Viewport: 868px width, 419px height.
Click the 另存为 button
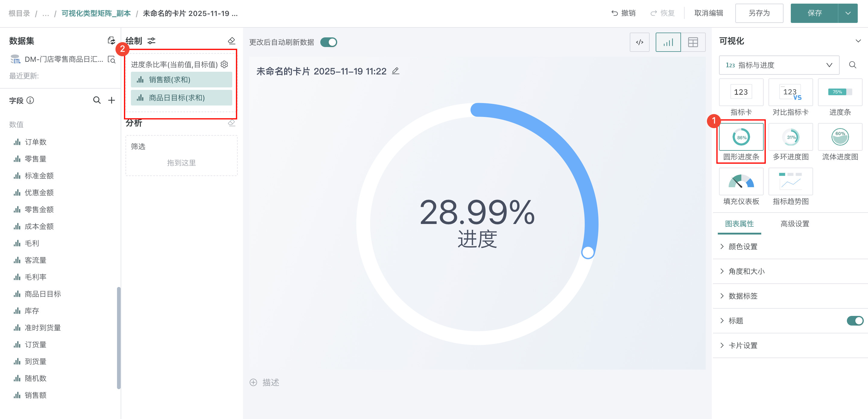click(x=759, y=13)
